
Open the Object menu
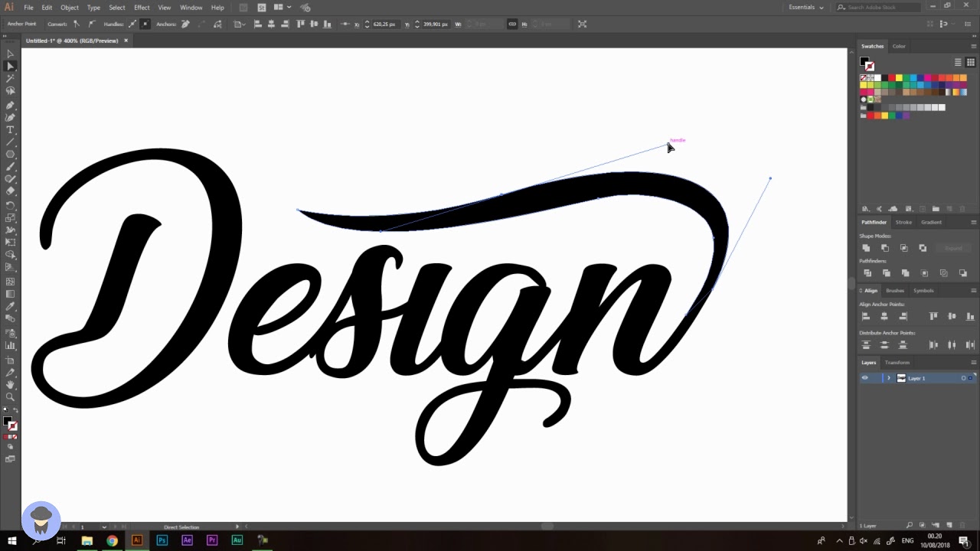click(x=70, y=7)
